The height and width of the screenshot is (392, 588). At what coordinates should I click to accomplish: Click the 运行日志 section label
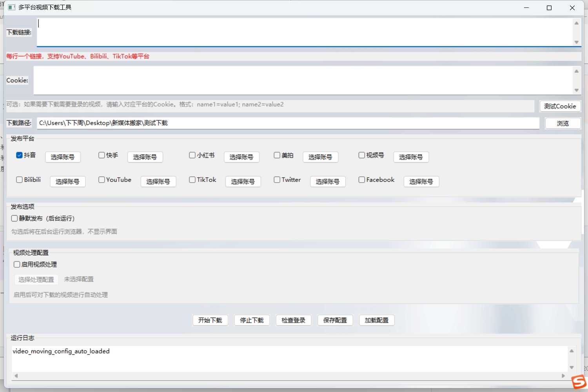tap(22, 338)
